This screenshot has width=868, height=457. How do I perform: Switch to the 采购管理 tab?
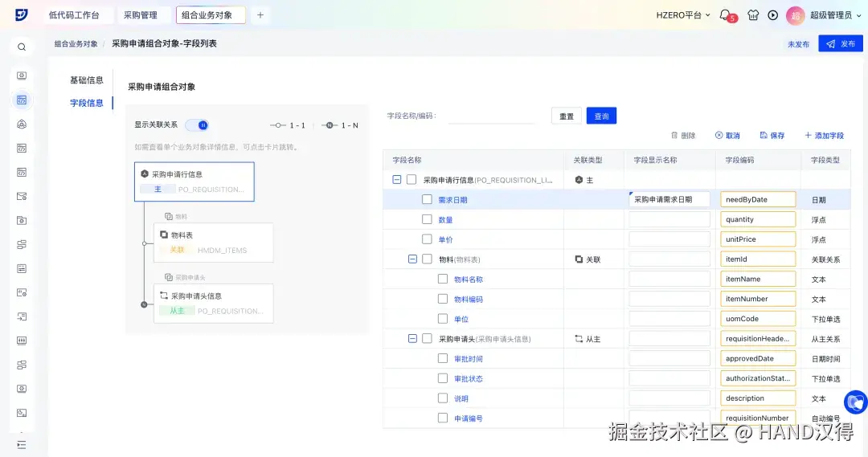[x=141, y=15]
